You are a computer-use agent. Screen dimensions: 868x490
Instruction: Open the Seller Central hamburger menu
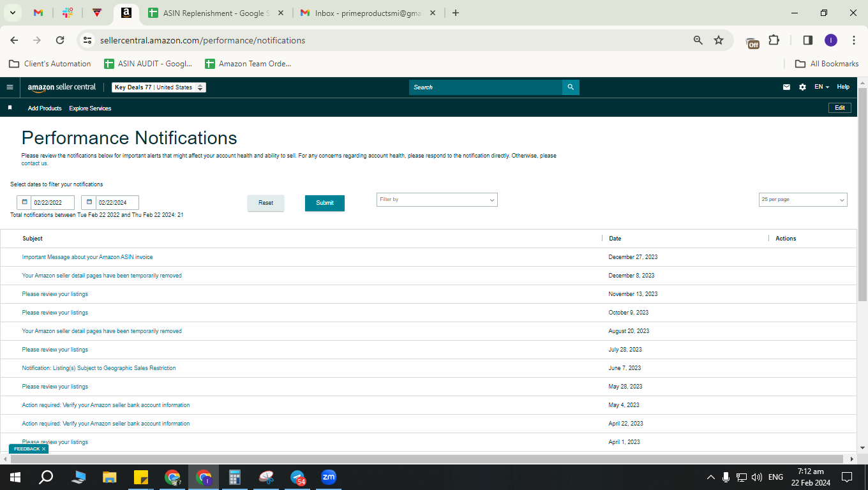pyautogui.click(x=10, y=87)
